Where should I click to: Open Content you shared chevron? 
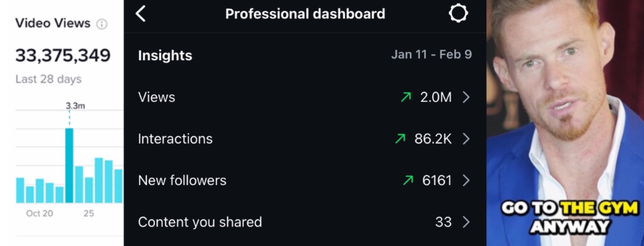[x=466, y=222]
